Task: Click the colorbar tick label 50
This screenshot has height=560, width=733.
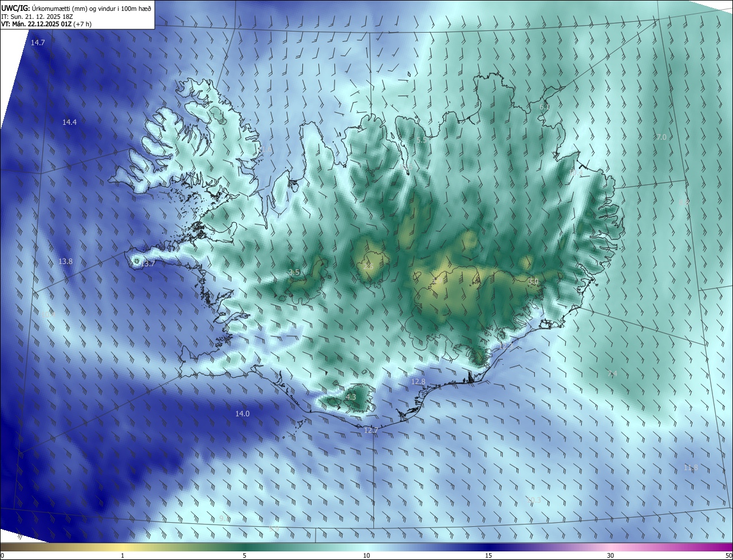Action: [x=728, y=555]
